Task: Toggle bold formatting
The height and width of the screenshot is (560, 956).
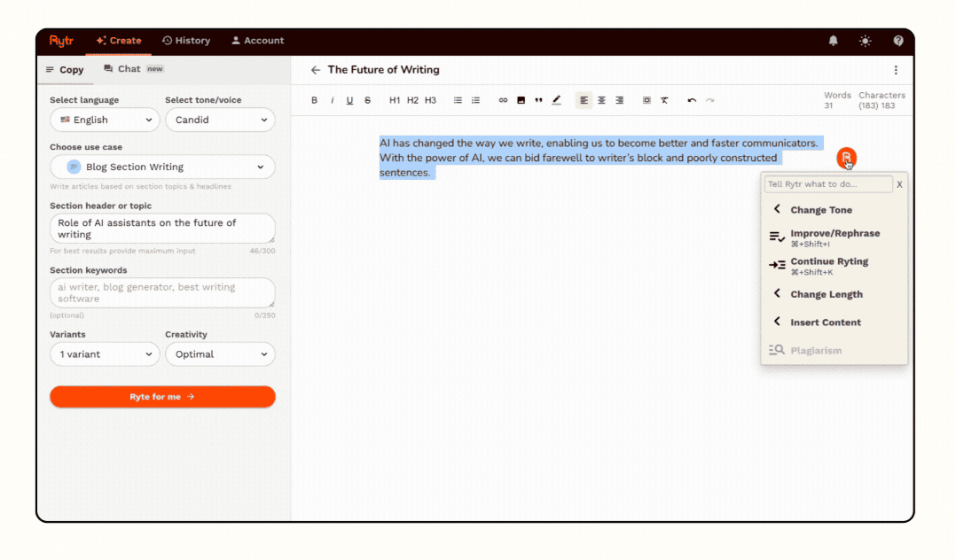Action: tap(314, 100)
